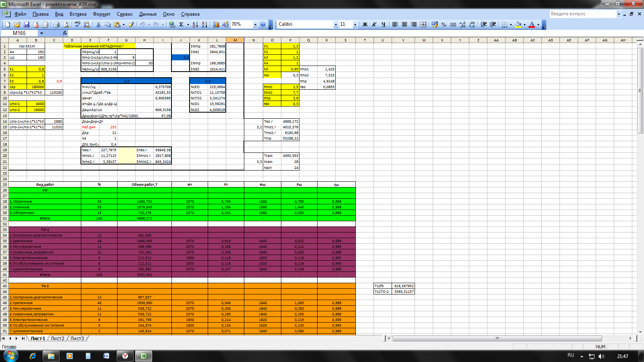Run the spelling check tool
Screen dimensions: 644x362
coord(78,25)
